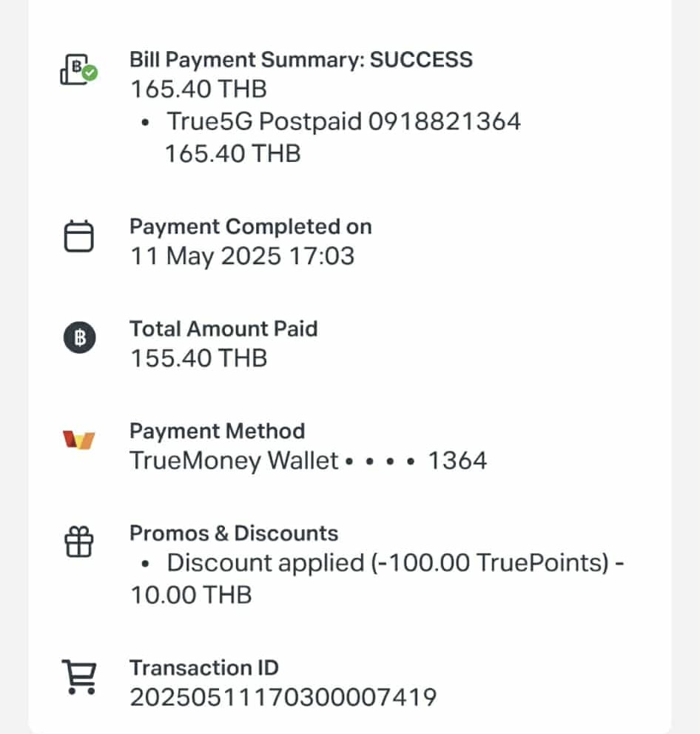Click the calendar icon beside Payment Completed

pos(78,236)
